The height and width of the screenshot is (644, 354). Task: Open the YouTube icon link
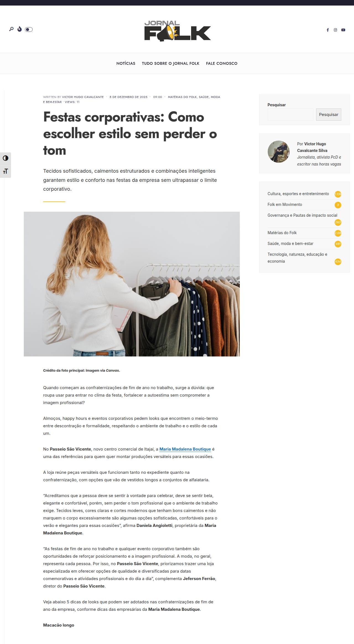click(343, 30)
